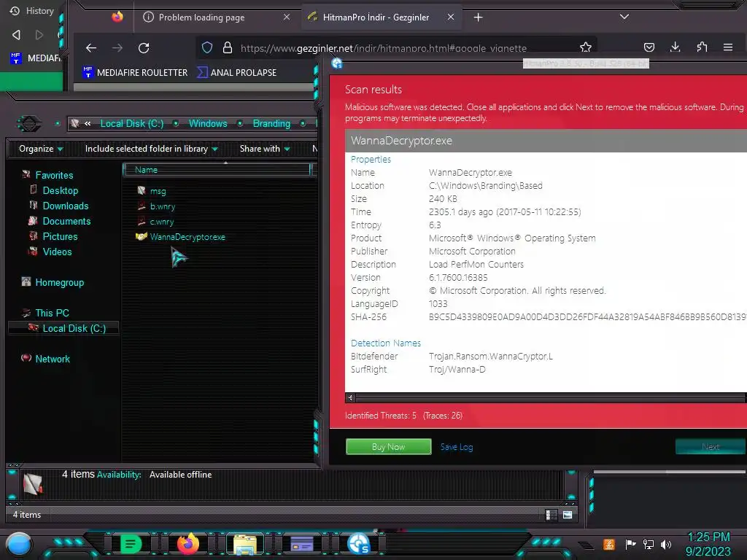Image resolution: width=747 pixels, height=560 pixels.
Task: Open a new tab with plus button
Action: click(478, 17)
